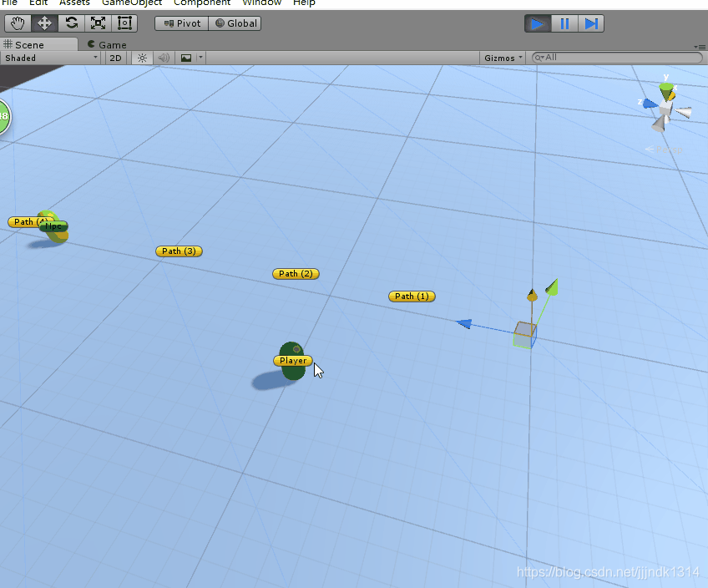
Task: Open the Shaded draw mode dropdown
Action: (x=51, y=58)
